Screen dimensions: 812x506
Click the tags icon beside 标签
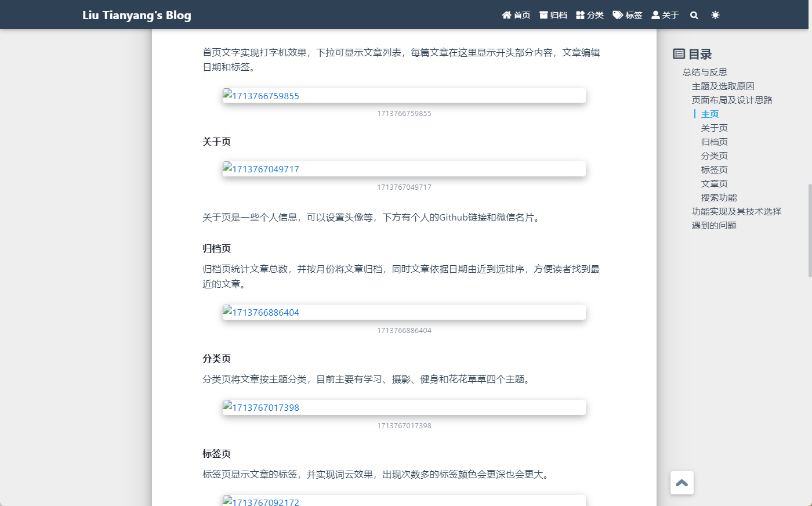pos(618,15)
